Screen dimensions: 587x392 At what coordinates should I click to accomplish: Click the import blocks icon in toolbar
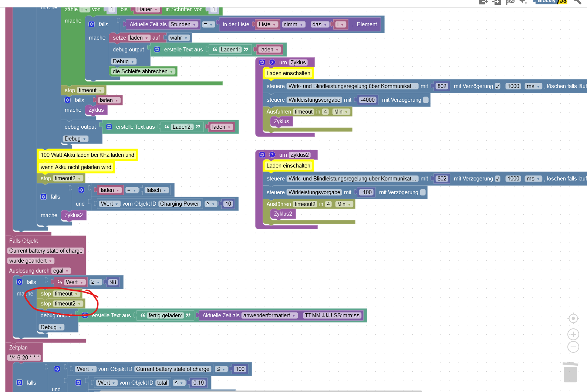[x=496, y=2]
